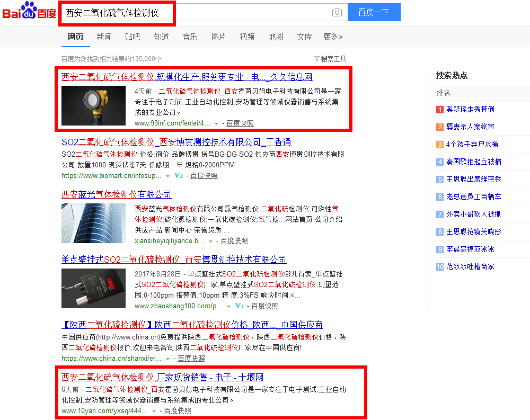Open 西安蓝光气体检测仪有限公司 result
This screenshot has height=420, width=530.
(117, 194)
